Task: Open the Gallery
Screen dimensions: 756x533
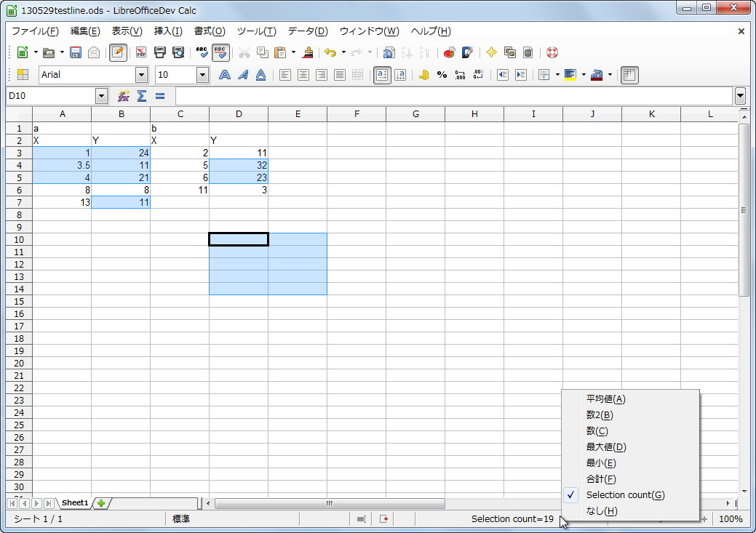Action: pyautogui.click(x=509, y=52)
